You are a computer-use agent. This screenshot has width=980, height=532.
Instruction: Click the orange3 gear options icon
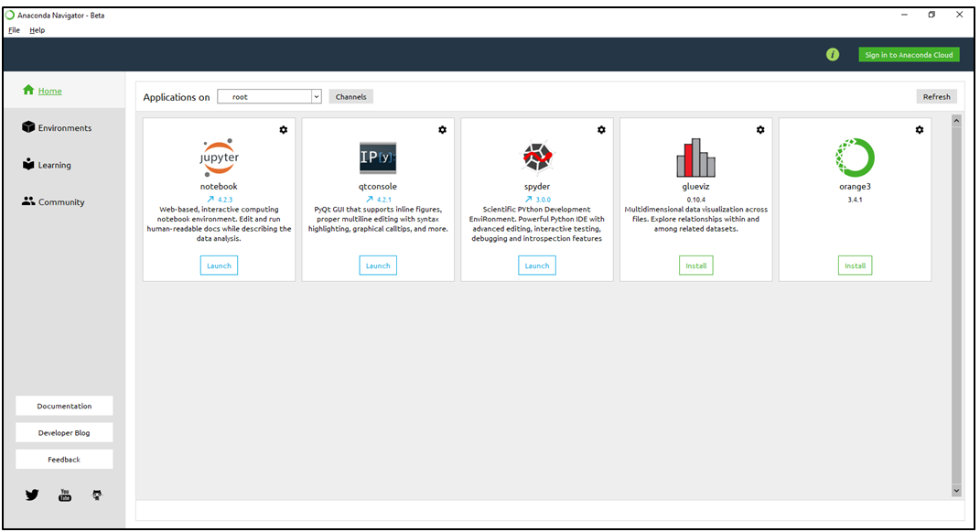pos(920,130)
